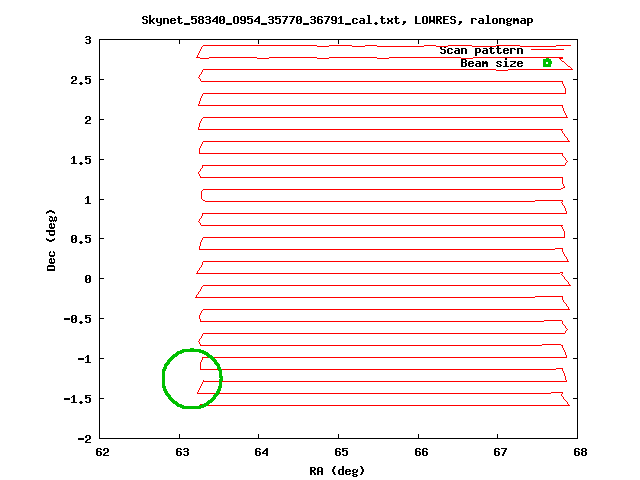Click the green beam size legend marker
This screenshot has height=480, width=640.
547,63
